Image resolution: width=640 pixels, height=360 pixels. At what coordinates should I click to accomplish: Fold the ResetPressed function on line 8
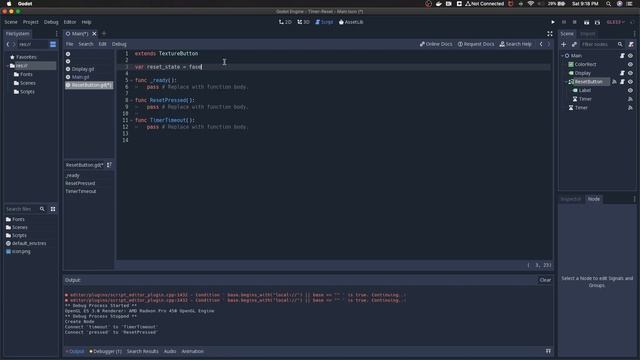(x=131, y=100)
